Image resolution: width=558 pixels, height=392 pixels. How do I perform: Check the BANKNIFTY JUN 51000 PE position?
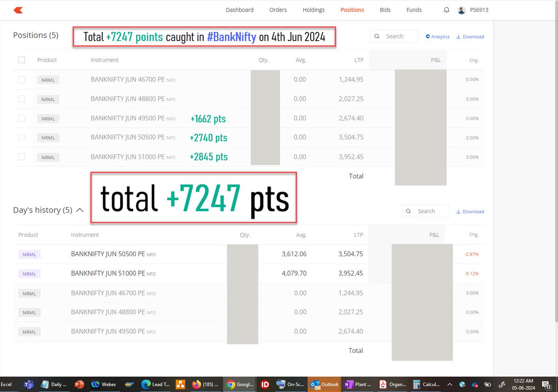pos(22,157)
